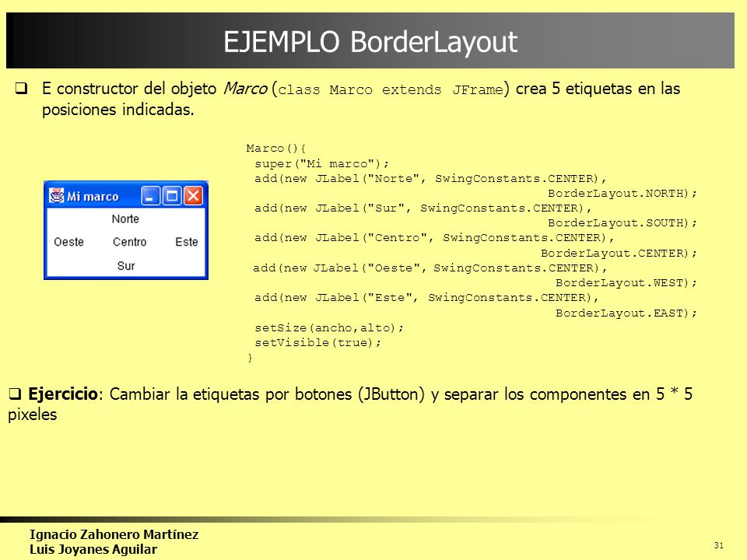This screenshot has height=560, width=747.
Task: Maximize the Mi marco window
Action: (x=172, y=196)
